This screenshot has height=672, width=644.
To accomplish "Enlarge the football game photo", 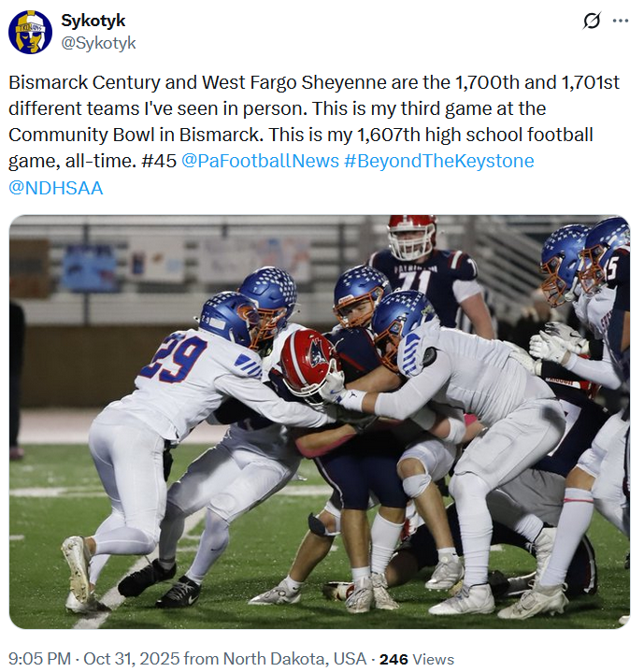I will [x=320, y=422].
